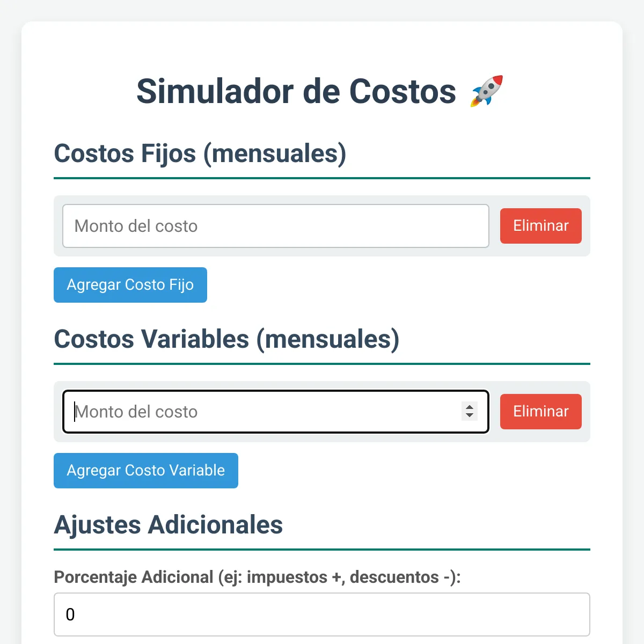
Task: Select the Porcentaje Adicional input showing 0
Action: (x=322, y=614)
